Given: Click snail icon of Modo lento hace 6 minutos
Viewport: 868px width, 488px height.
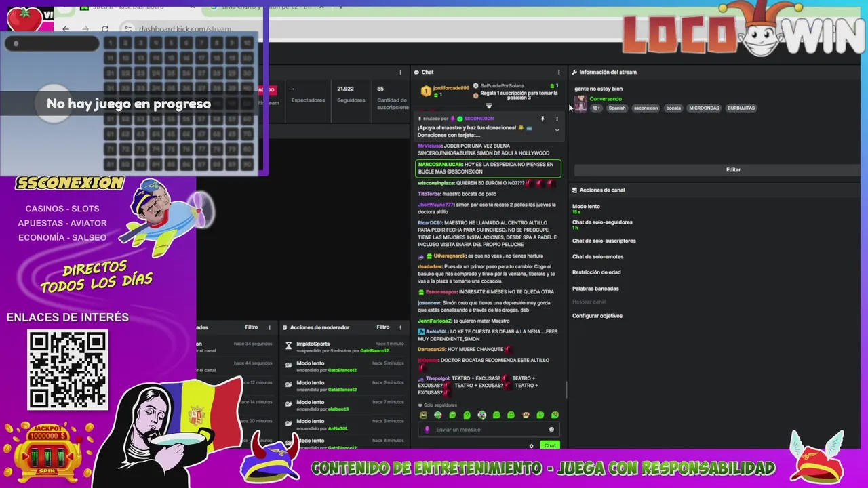Looking at the screenshot, I should tap(288, 385).
